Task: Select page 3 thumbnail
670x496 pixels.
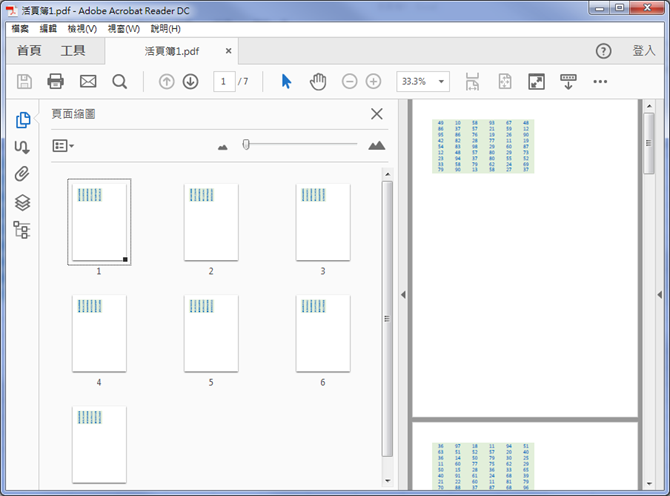Action: click(x=323, y=222)
